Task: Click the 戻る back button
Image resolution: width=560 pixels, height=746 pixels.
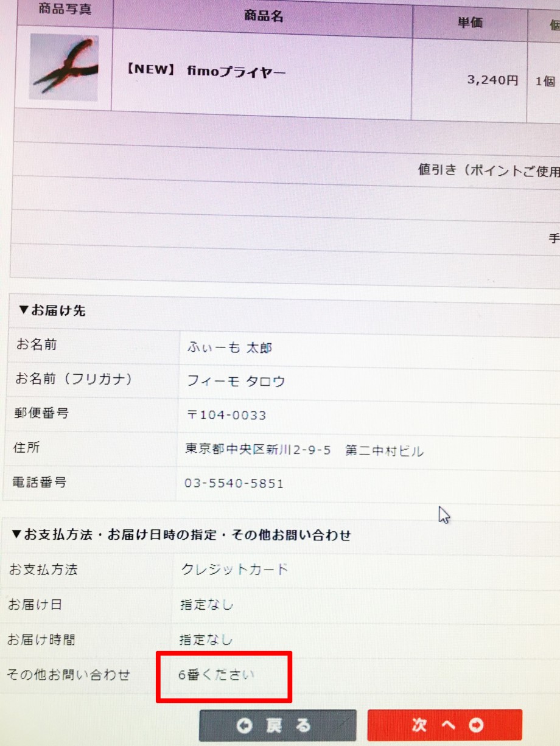Action: coord(278,725)
